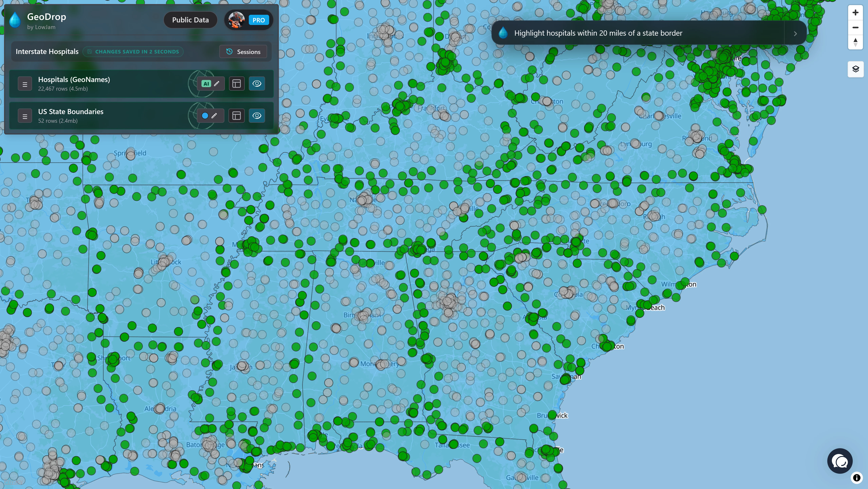The image size is (868, 489).
Task: Click the AI prompt input bar
Action: tap(640, 33)
